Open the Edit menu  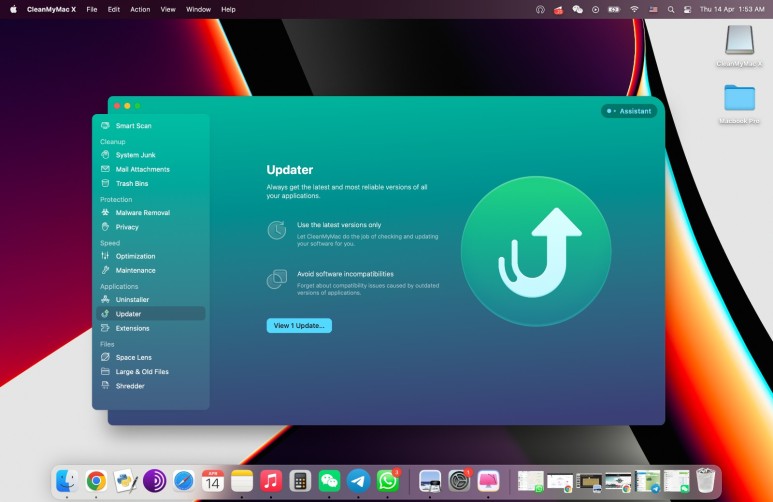click(x=114, y=9)
